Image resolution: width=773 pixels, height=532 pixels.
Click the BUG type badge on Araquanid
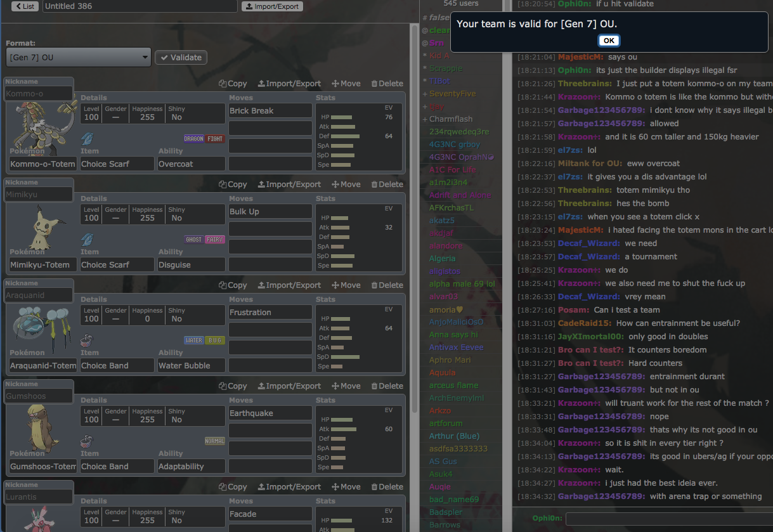tap(215, 341)
